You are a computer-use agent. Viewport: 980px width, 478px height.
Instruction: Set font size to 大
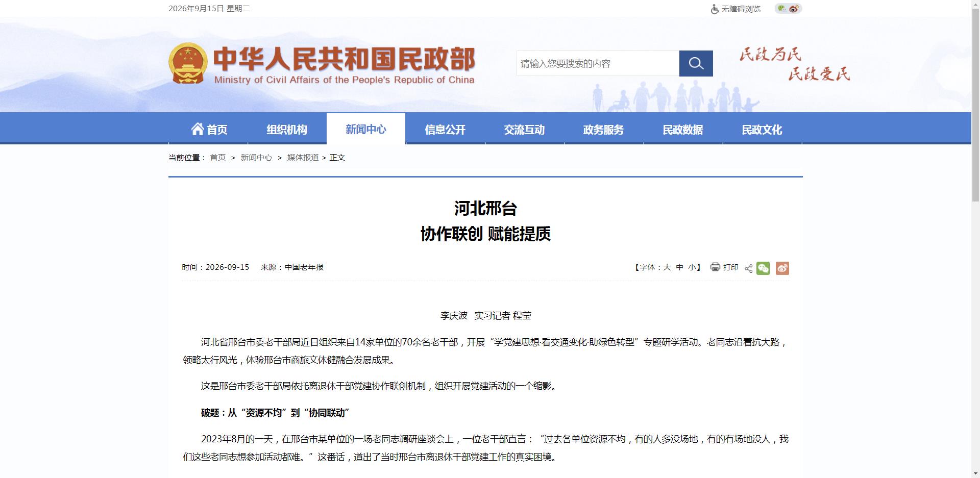coord(667,267)
